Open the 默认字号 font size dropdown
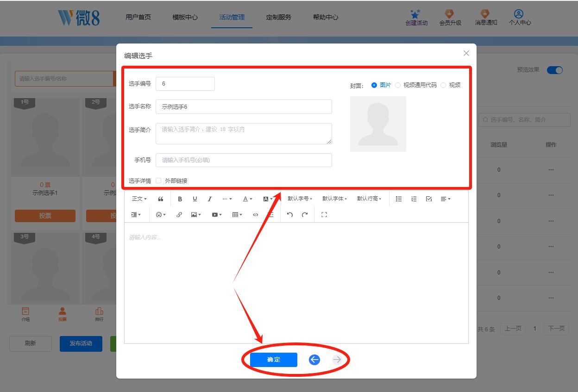The width and height of the screenshot is (578, 392). (x=300, y=199)
